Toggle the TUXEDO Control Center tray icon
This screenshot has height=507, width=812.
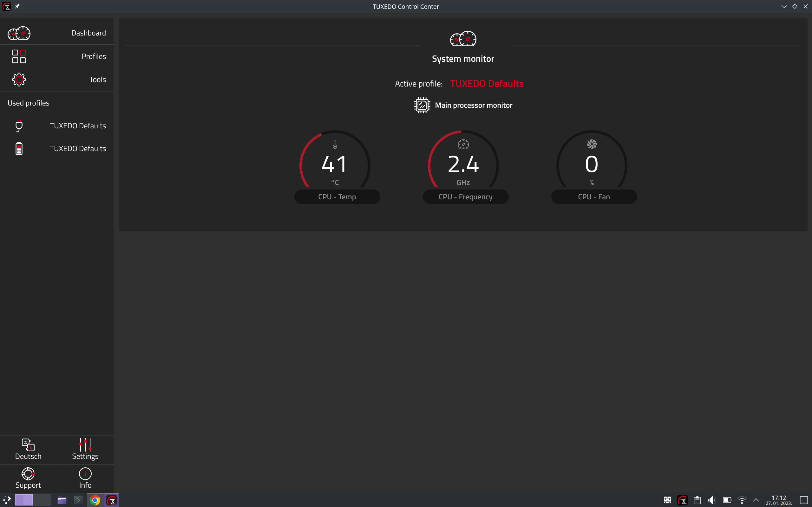682,500
